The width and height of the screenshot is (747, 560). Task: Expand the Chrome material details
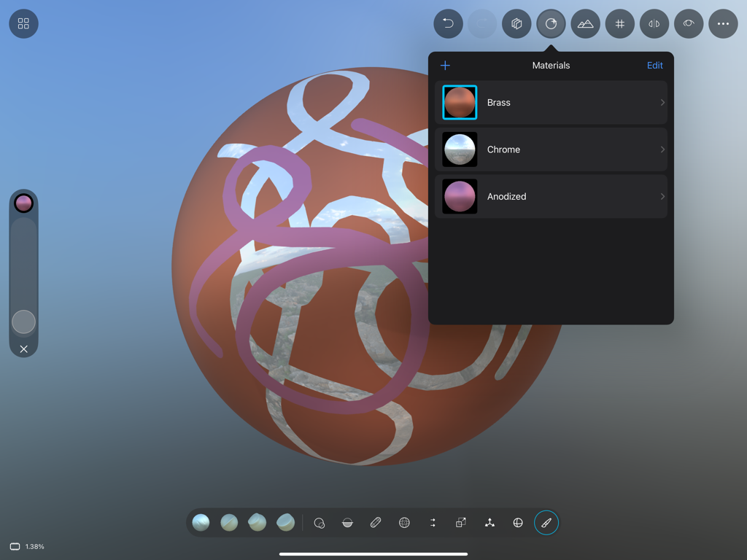point(662,149)
